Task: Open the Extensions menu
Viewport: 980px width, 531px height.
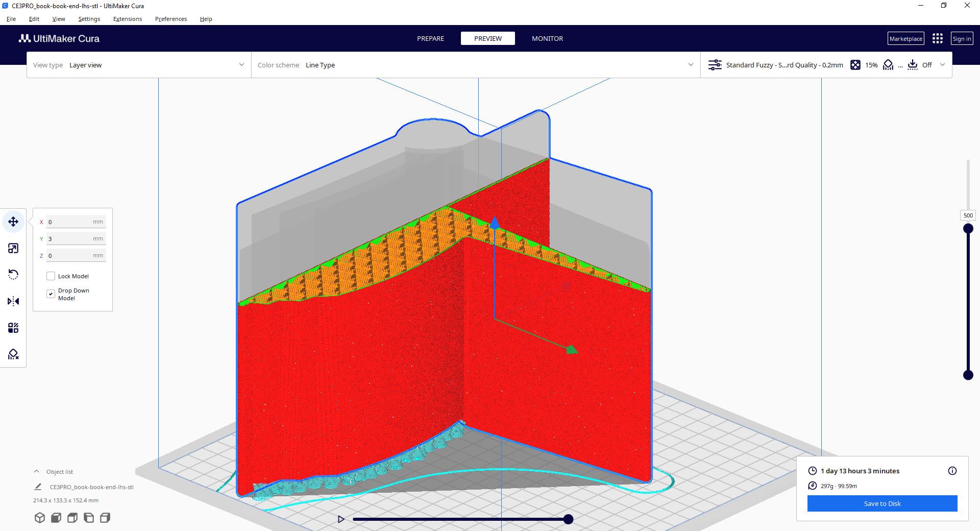Action: (128, 19)
